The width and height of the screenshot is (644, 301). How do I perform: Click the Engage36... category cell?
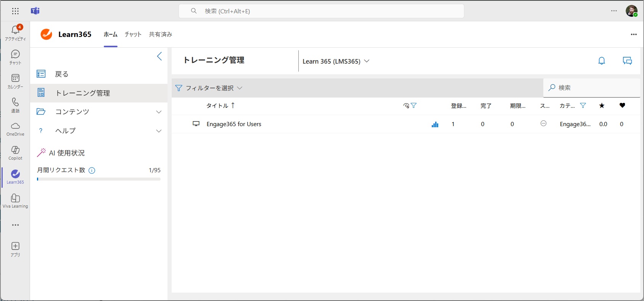(x=575, y=124)
